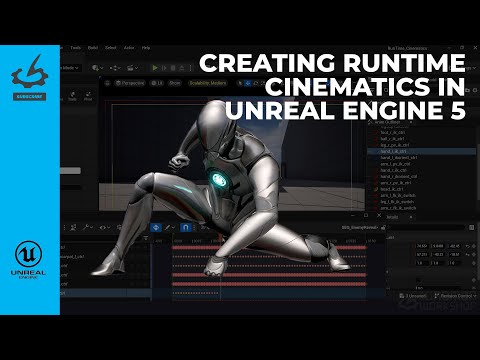480x360 pixels.
Task: Open the Actor menu
Action: tap(129, 48)
